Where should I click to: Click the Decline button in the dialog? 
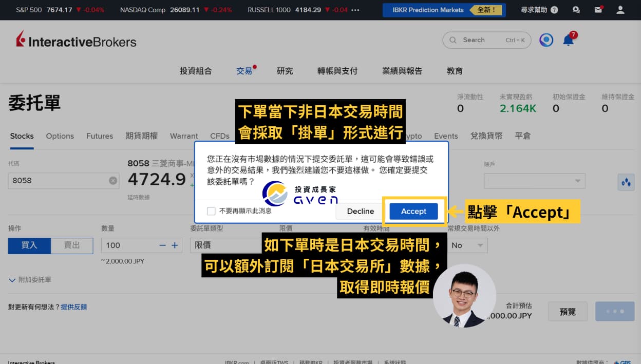coord(360,211)
